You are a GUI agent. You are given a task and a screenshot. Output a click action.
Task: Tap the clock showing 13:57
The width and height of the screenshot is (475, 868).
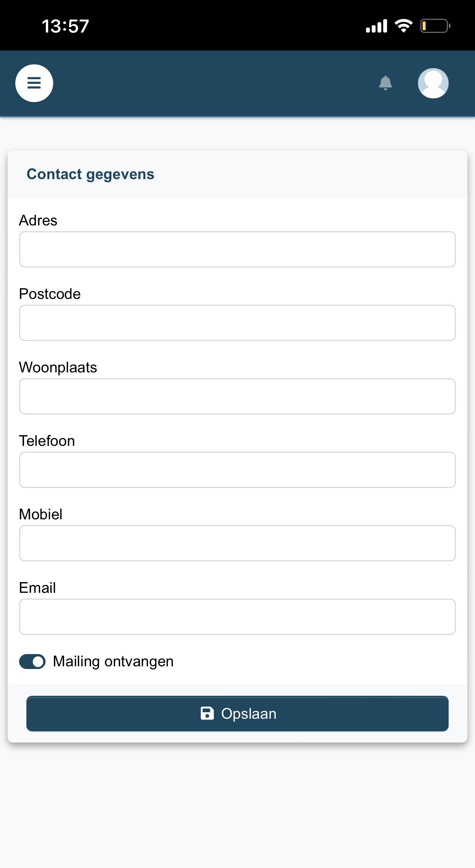[65, 26]
